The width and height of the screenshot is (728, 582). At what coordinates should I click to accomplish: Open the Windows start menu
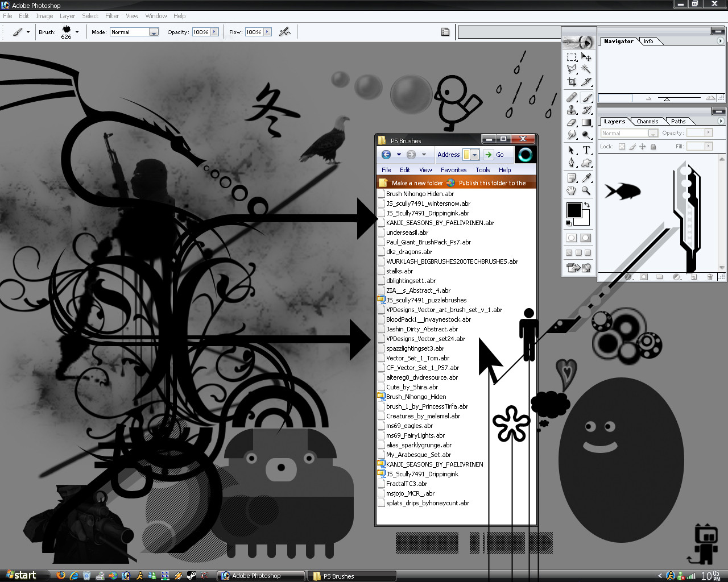pyautogui.click(x=21, y=575)
